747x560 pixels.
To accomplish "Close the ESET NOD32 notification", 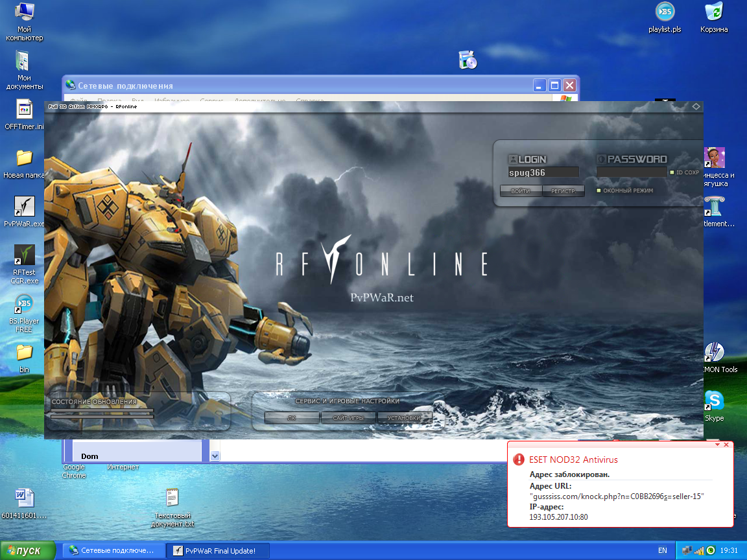I will tap(726, 444).
